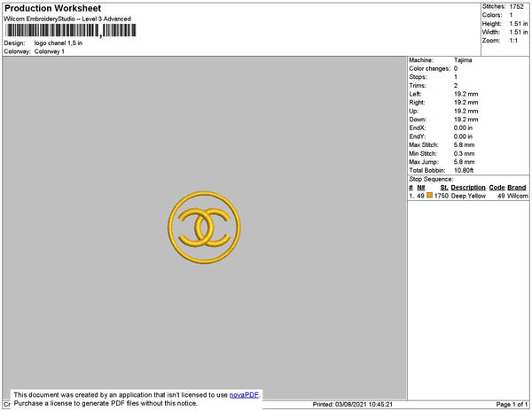Screen dimensions: 532x411
Task: Click the Trims value row
Action: (434, 85)
